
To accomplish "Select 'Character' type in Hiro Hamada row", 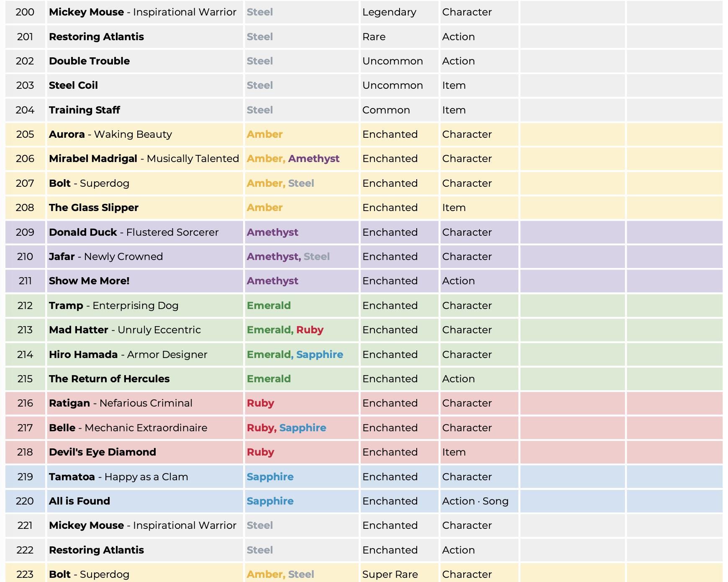I will [x=467, y=355].
